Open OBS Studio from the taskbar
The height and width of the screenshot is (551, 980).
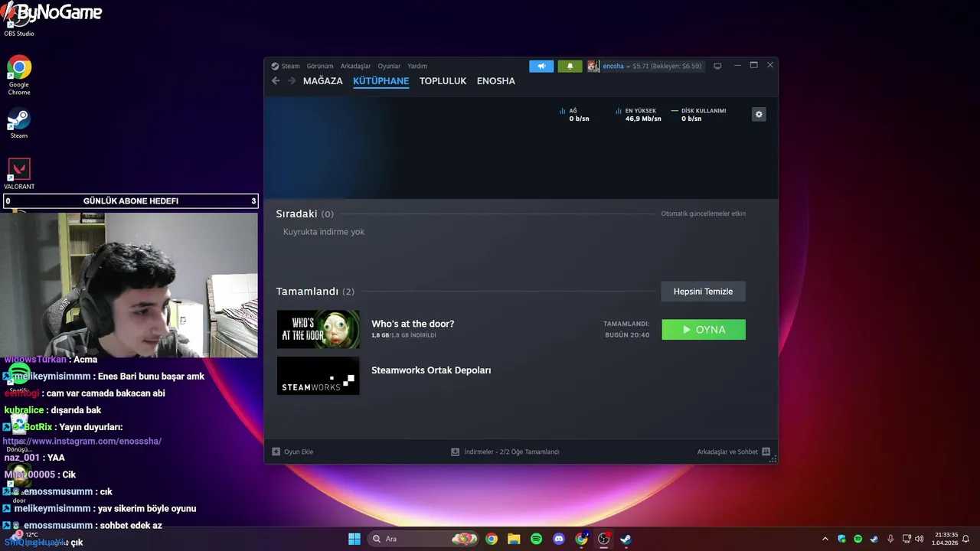click(603, 539)
